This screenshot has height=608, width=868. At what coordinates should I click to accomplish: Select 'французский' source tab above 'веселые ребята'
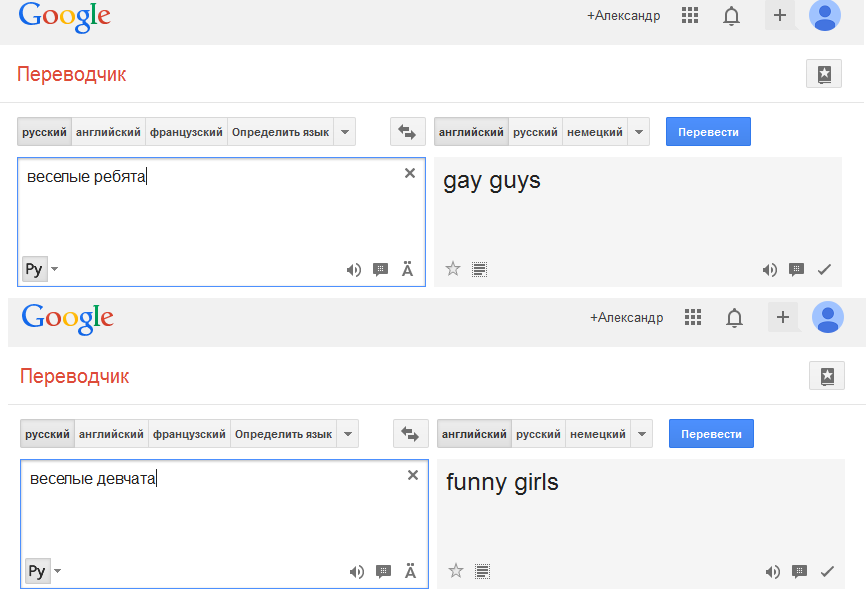click(186, 132)
